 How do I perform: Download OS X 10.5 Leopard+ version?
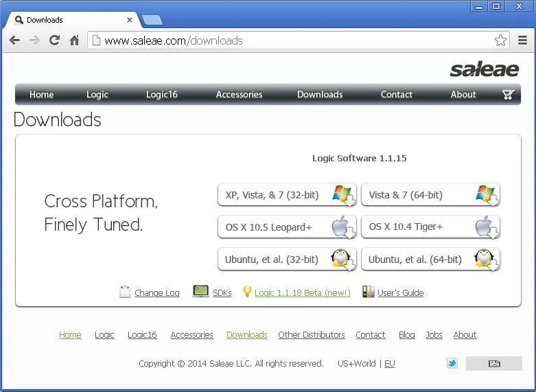point(287,227)
